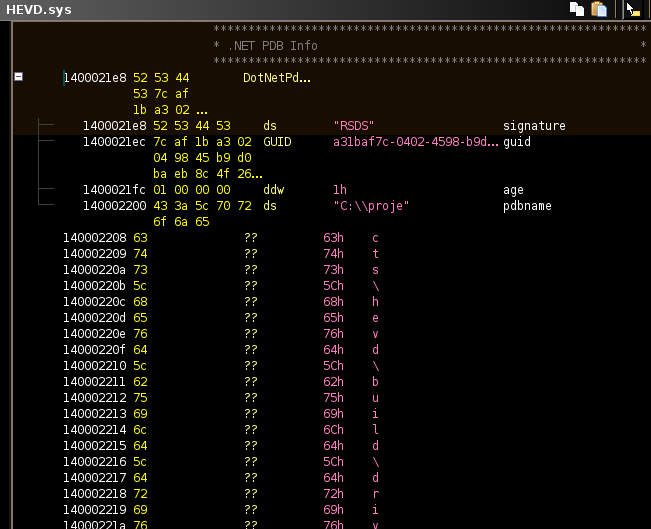Select the pdbname field name
This screenshot has height=529, width=651.
click(527, 206)
